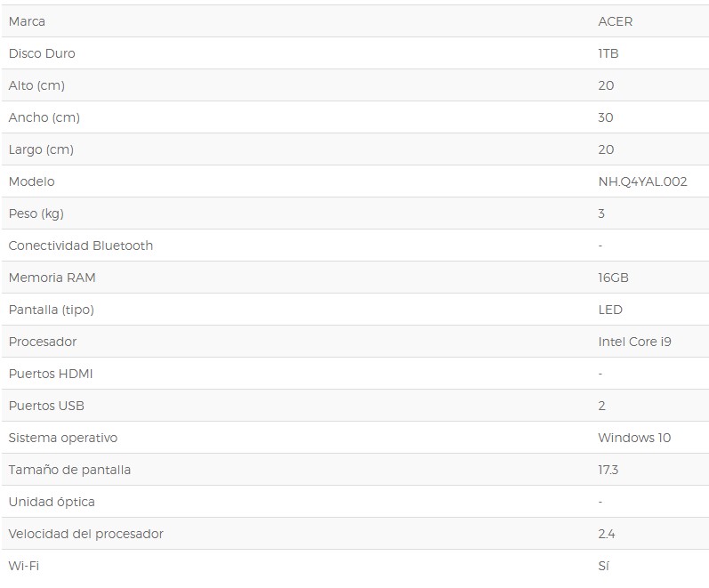The height and width of the screenshot is (588, 709).
Task: Click the Ancho (cm) value 30
Action: tap(606, 117)
